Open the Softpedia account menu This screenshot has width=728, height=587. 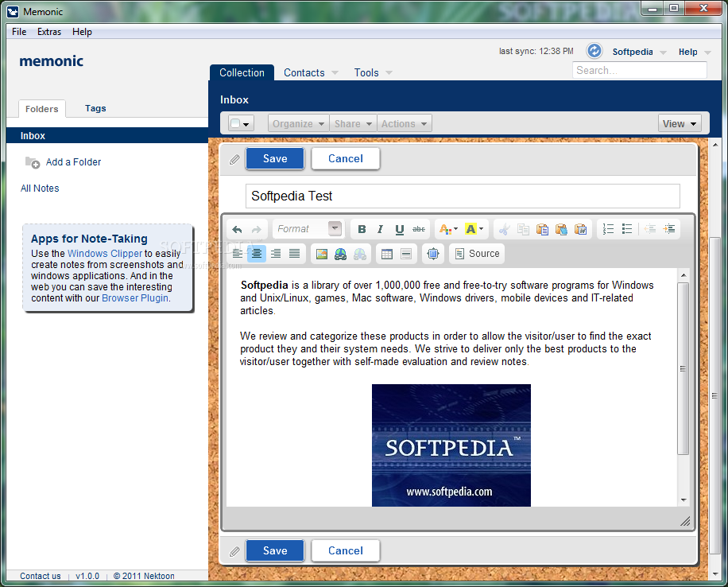(x=639, y=52)
